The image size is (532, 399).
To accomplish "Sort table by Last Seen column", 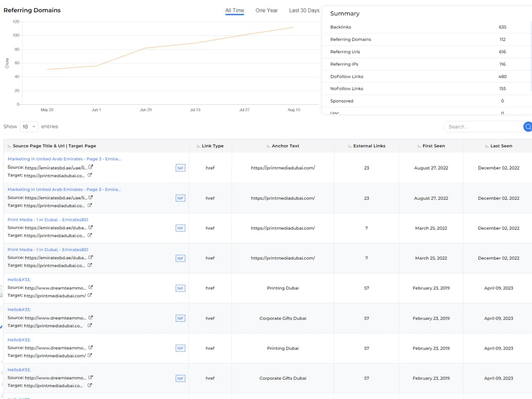I will (x=498, y=146).
